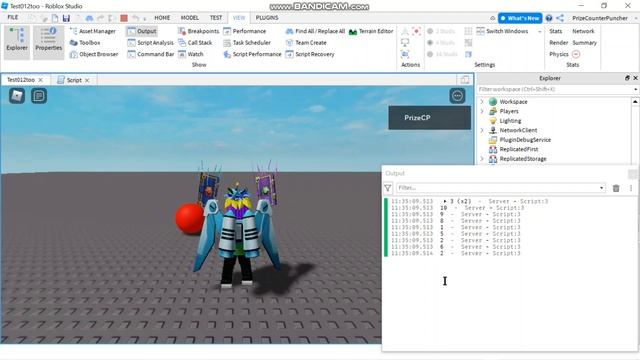The width and height of the screenshot is (640, 360).
Task: Switch to the HOME ribbon tab
Action: point(162,18)
